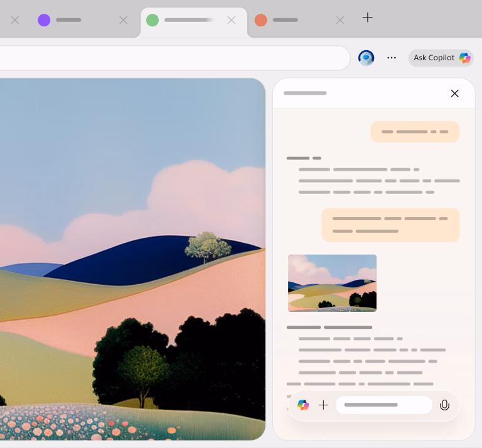482x448 pixels.
Task: Open a new tab with the plus icon
Action: pyautogui.click(x=368, y=18)
